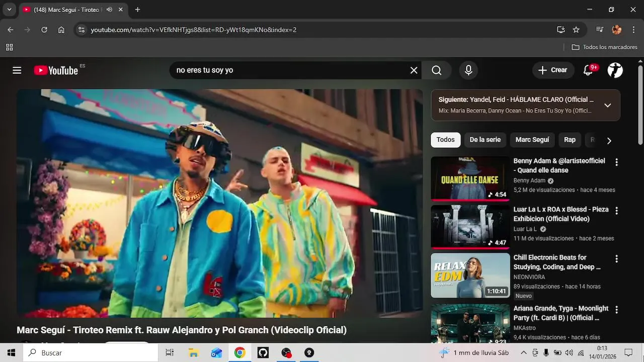This screenshot has height=362, width=644.
Task: Open Benny Adam channel link
Action: (x=529, y=180)
